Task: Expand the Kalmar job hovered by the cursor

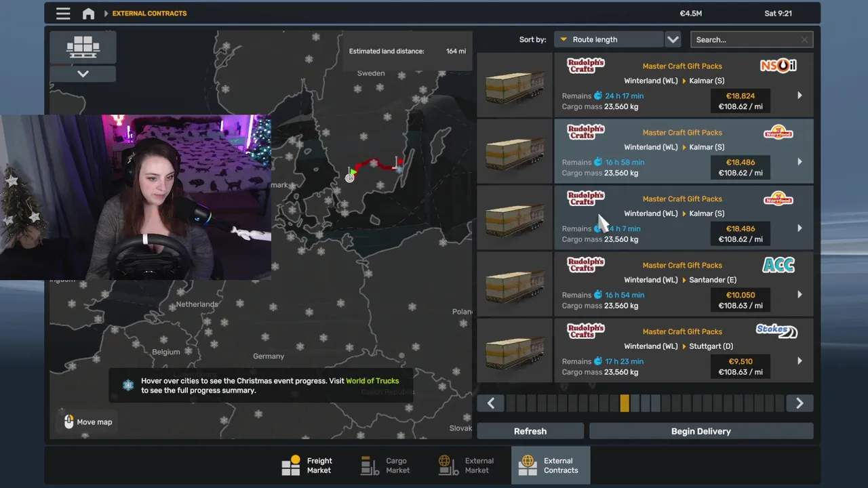Action: coord(800,228)
